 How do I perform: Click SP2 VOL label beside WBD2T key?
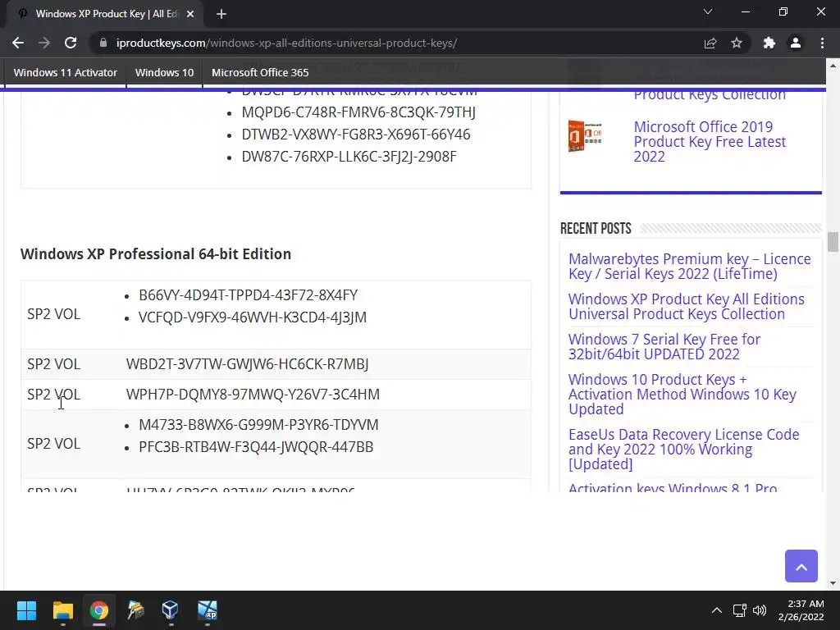53,364
